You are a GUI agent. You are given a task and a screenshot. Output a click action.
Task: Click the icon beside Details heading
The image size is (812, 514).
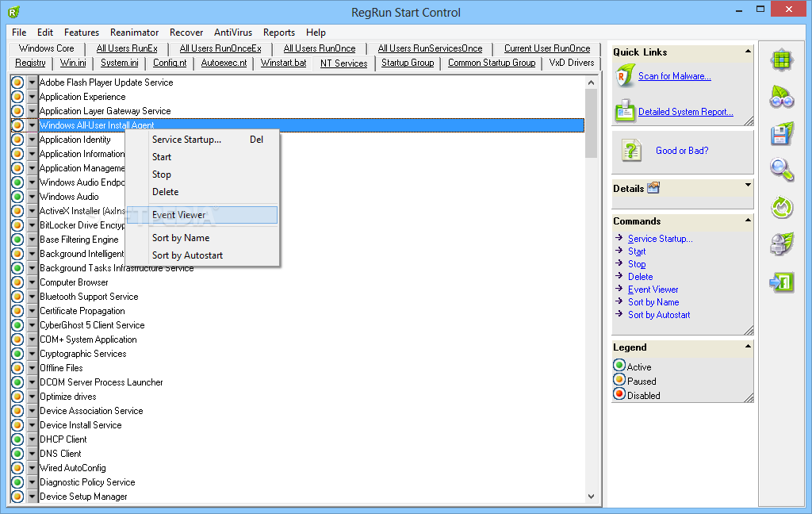pyautogui.click(x=653, y=187)
